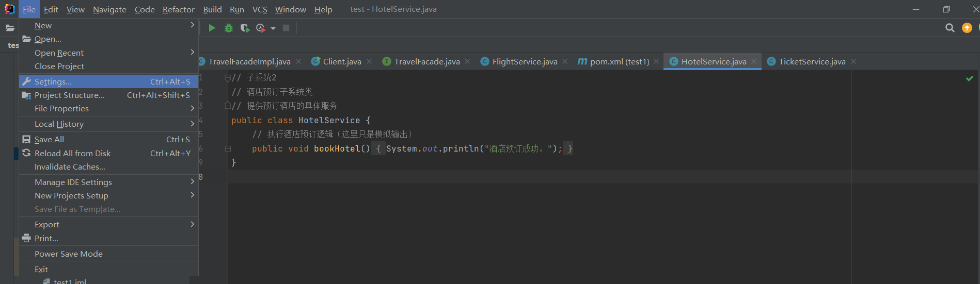Expand the New Projects Setup submenu
This screenshot has width=980, height=284.
192,195
